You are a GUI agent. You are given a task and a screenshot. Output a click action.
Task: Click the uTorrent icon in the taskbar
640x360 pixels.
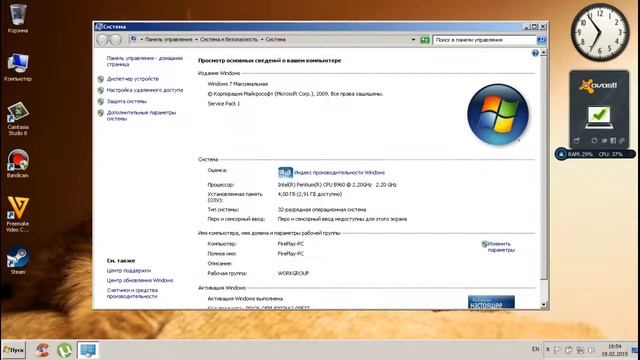click(64, 350)
